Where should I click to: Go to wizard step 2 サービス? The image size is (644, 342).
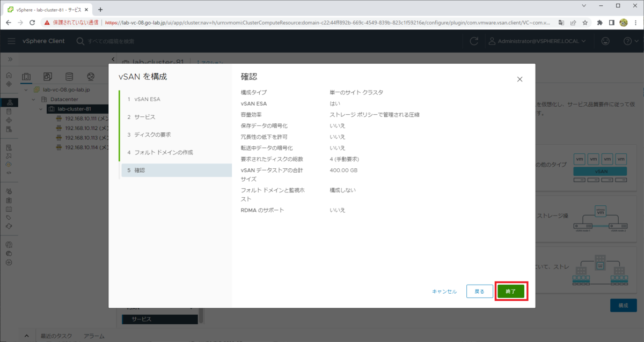177,117
